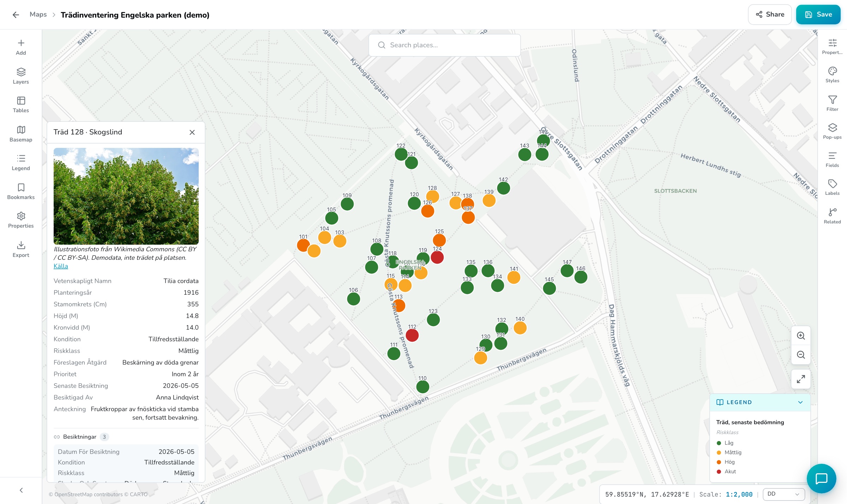847x504 pixels.
Task: Click the Maps breadcrumb
Action: tap(38, 14)
